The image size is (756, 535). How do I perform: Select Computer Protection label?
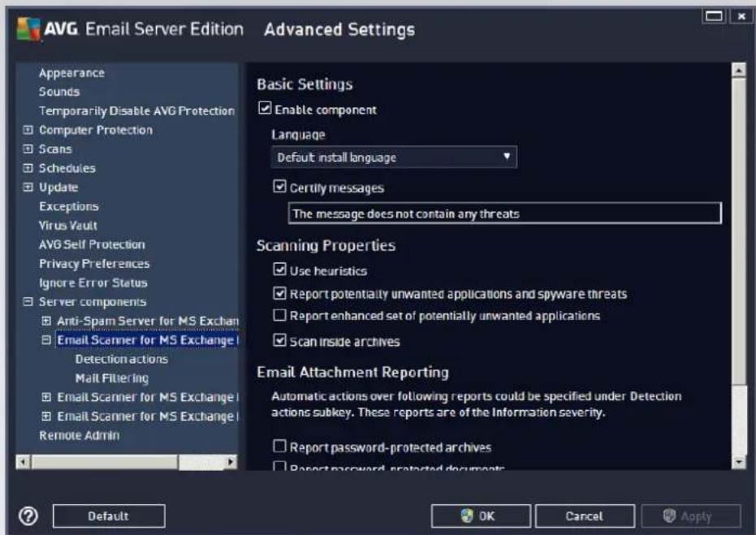(x=96, y=130)
